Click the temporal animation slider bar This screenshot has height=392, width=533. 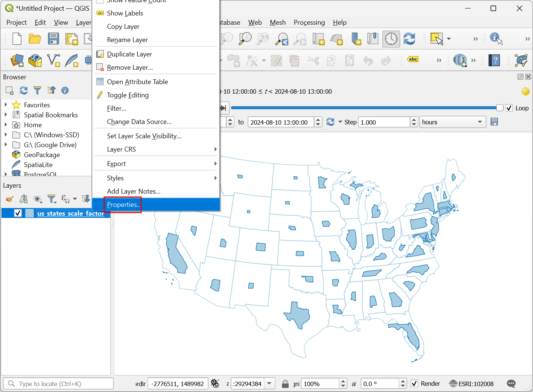click(x=364, y=108)
